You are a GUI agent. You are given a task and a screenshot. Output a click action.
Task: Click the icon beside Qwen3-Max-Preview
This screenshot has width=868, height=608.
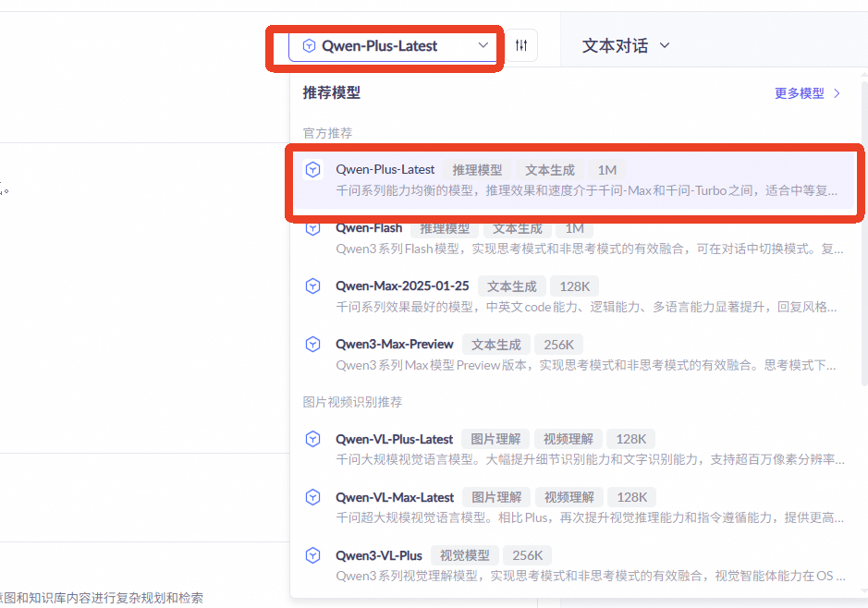312,344
